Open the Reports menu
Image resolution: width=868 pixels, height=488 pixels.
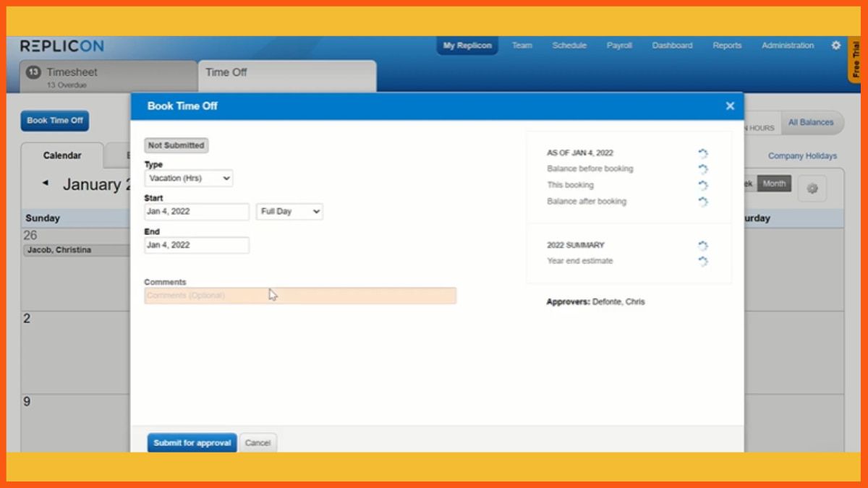tap(727, 46)
